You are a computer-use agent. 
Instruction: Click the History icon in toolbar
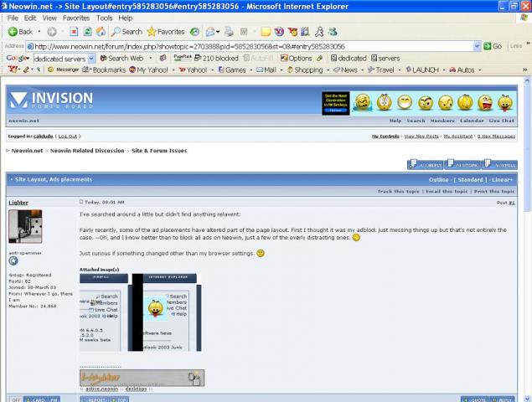(194, 32)
